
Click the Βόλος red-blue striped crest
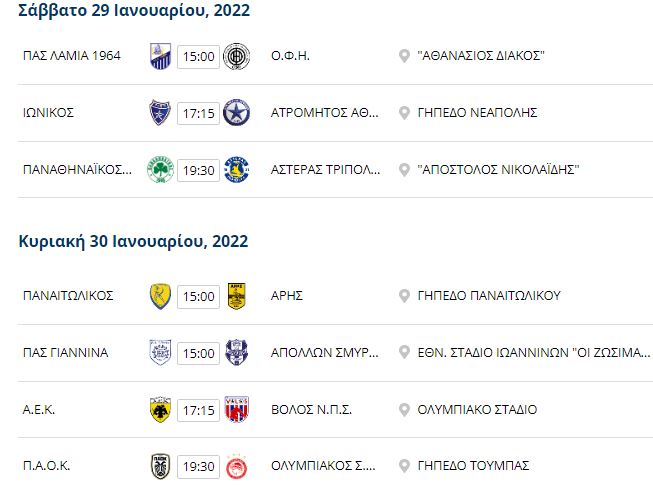(237, 410)
